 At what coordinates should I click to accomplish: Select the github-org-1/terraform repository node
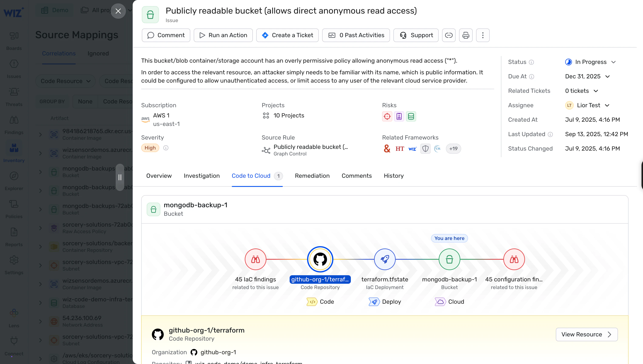pyautogui.click(x=320, y=259)
